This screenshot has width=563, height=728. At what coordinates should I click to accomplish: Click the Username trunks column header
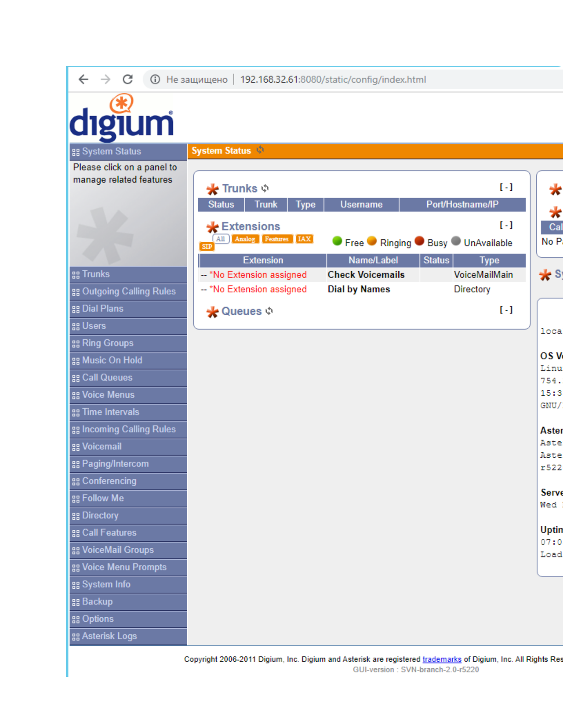(362, 205)
